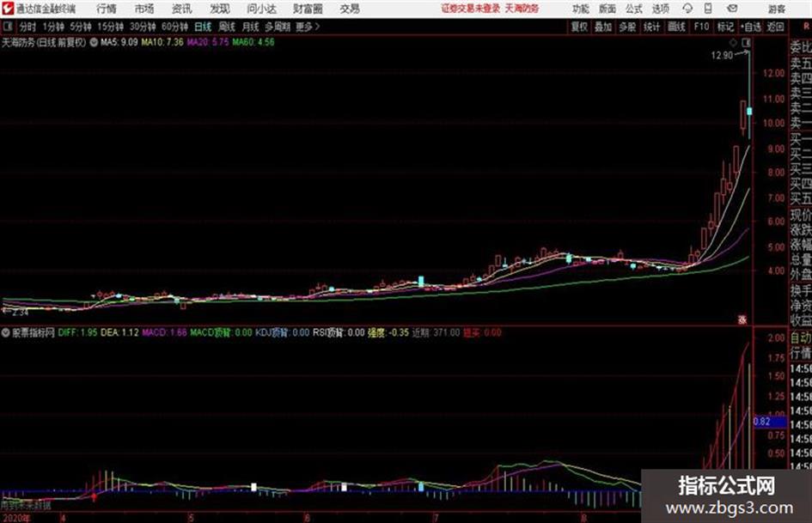Open the 市场 menu
The width and height of the screenshot is (812, 523).
pyautogui.click(x=144, y=9)
